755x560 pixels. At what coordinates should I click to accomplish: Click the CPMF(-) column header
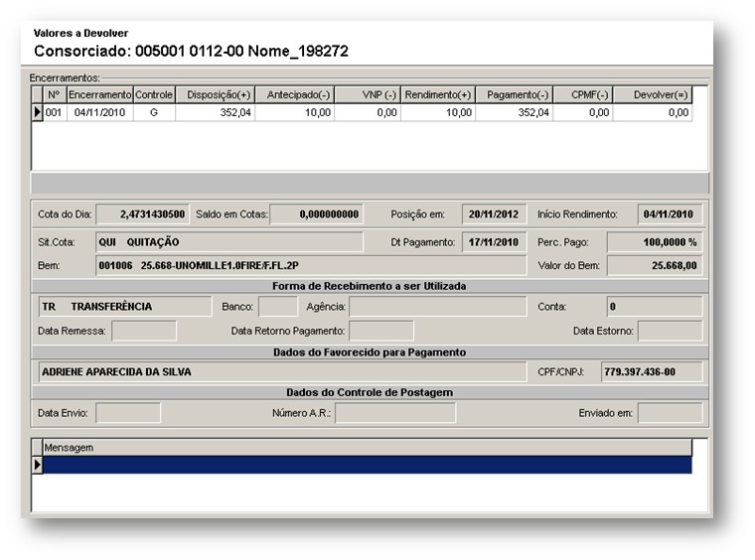(583, 94)
